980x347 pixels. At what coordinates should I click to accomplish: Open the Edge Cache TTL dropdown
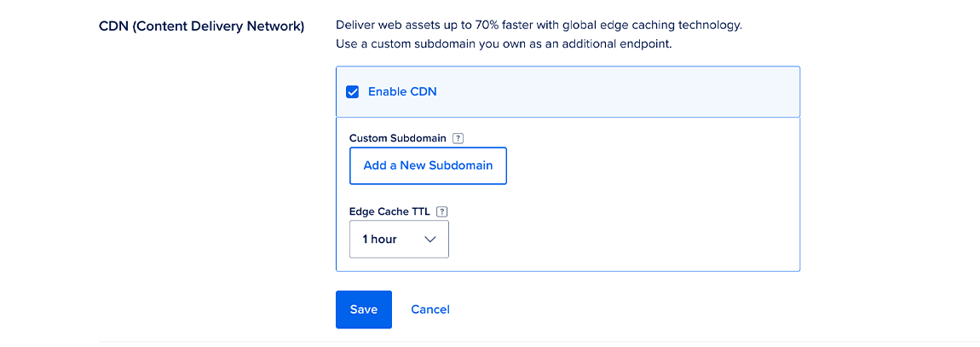[x=399, y=240]
